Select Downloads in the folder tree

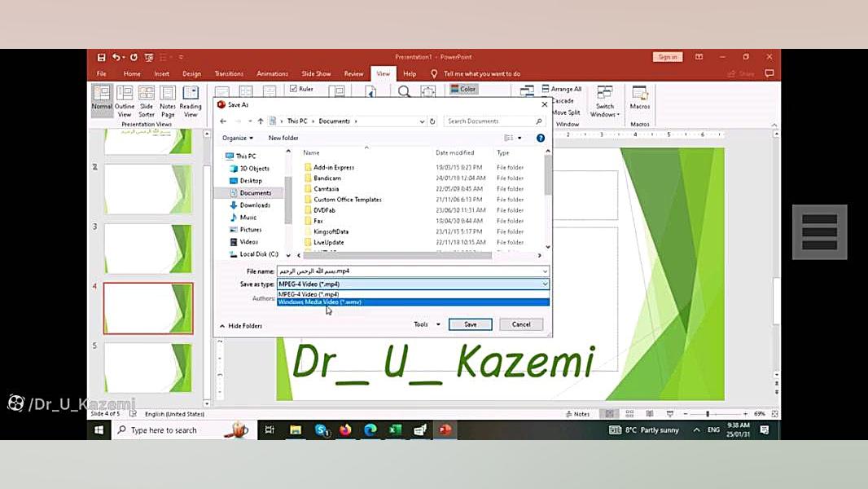pyautogui.click(x=255, y=205)
